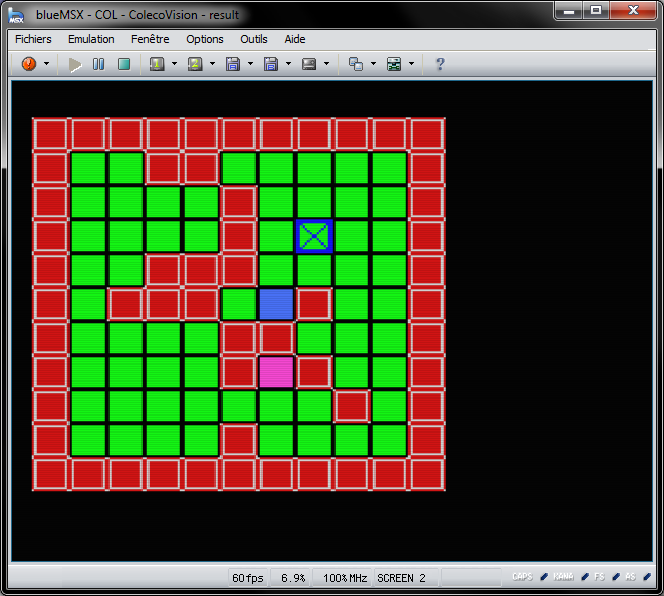Click the 100% MHz speed indicator

click(x=345, y=578)
